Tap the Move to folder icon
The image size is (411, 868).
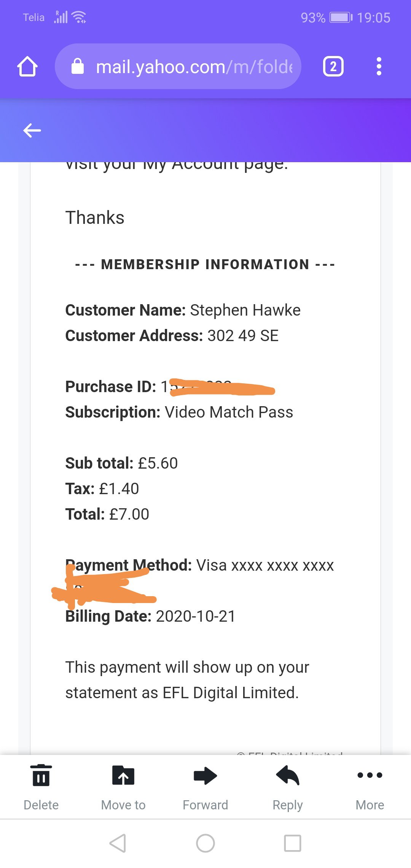123,775
